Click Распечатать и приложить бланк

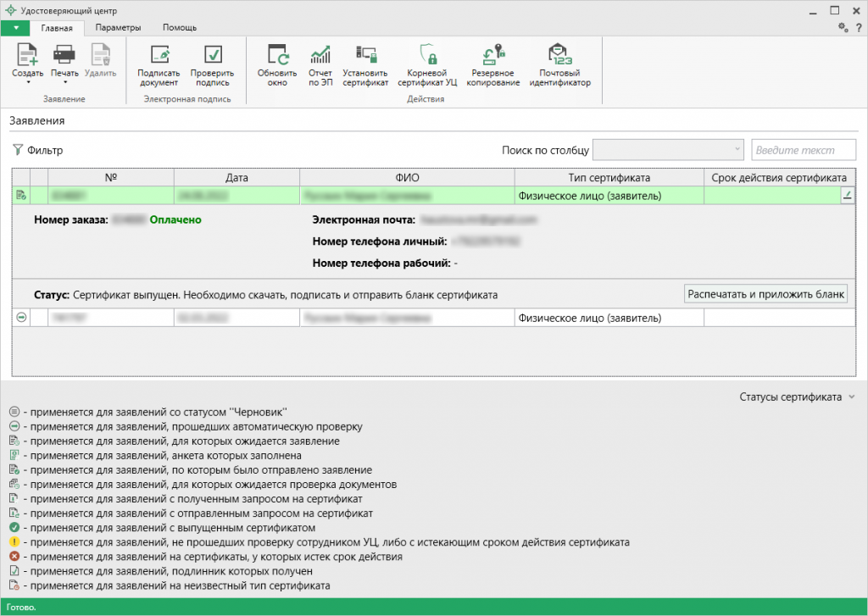(768, 292)
